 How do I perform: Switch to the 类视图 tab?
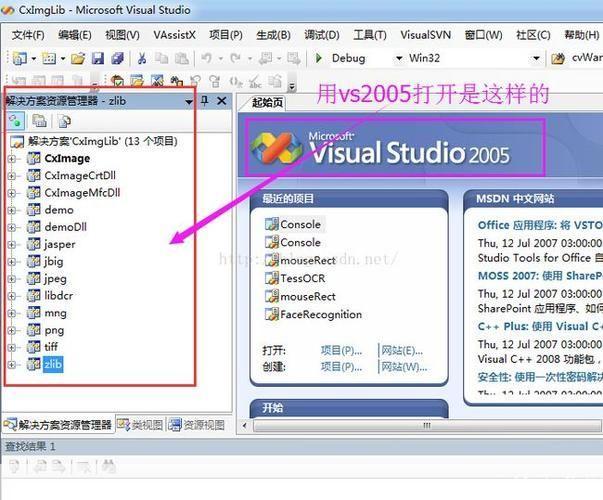coord(140,425)
